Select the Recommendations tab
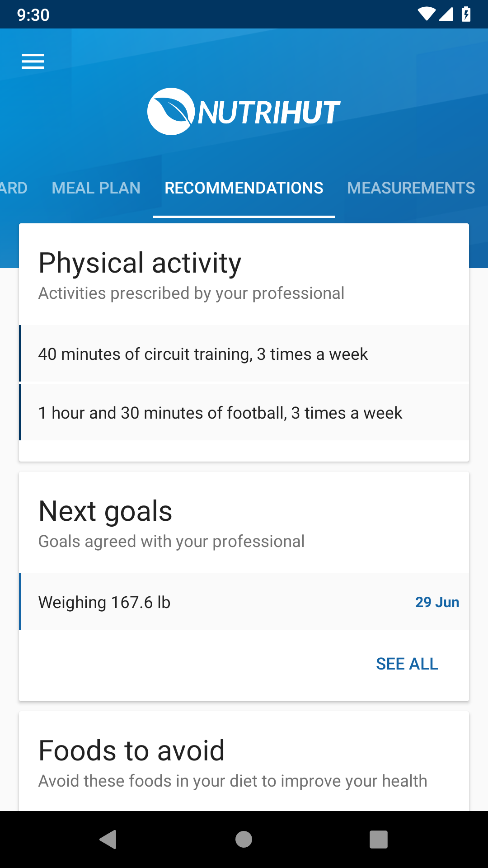The width and height of the screenshot is (488, 868). (x=244, y=188)
